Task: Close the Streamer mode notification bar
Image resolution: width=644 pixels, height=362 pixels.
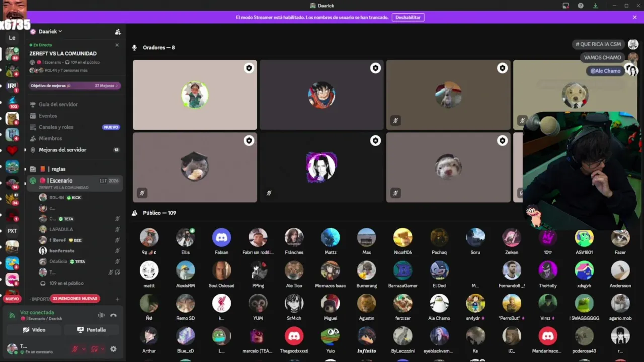Action: click(635, 17)
